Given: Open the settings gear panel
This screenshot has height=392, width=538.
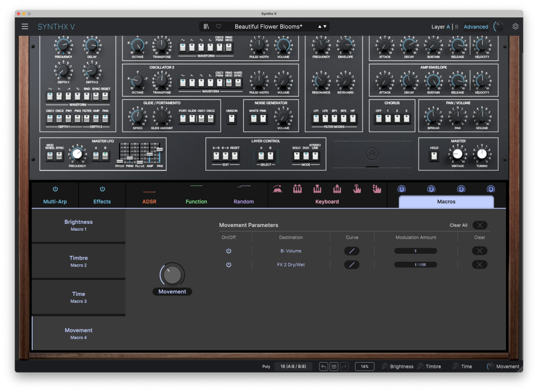Looking at the screenshot, I should click(x=515, y=26).
